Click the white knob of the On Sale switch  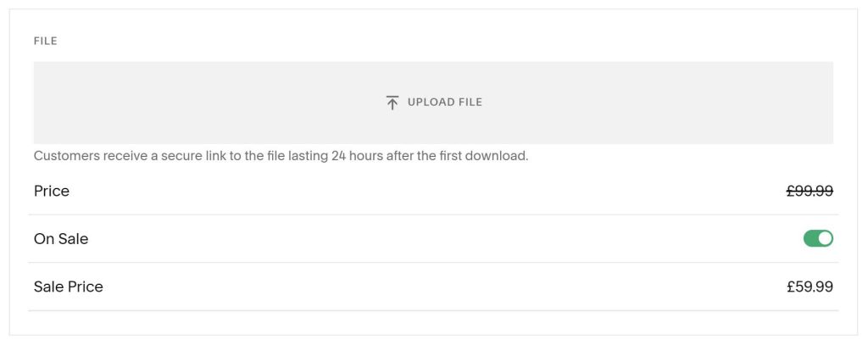point(825,239)
